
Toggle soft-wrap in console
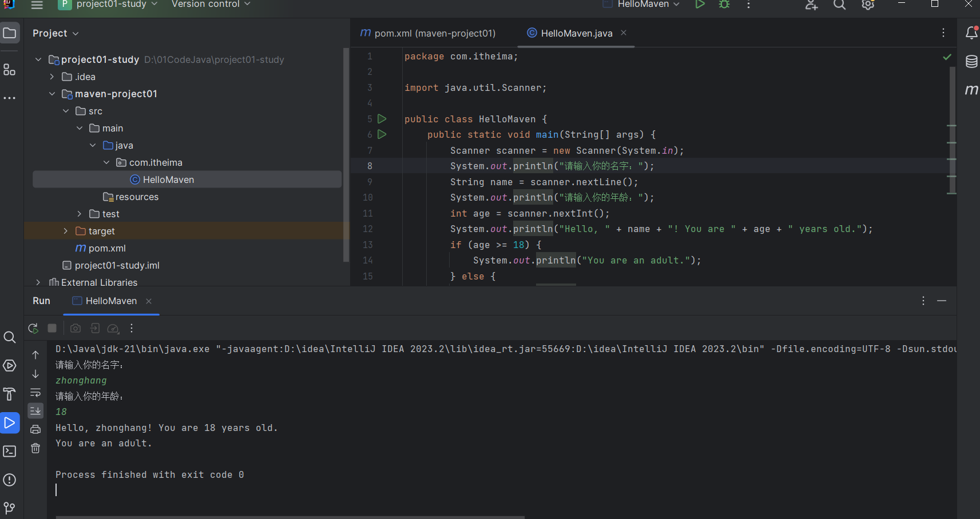pyautogui.click(x=35, y=393)
